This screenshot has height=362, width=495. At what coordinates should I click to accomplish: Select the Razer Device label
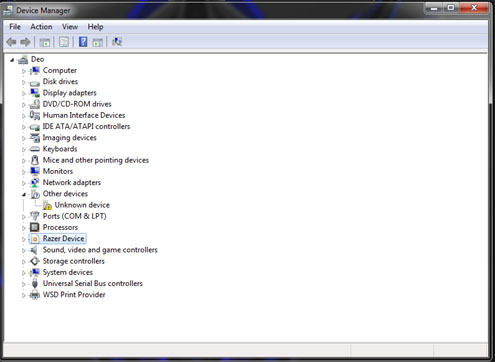[x=63, y=239]
